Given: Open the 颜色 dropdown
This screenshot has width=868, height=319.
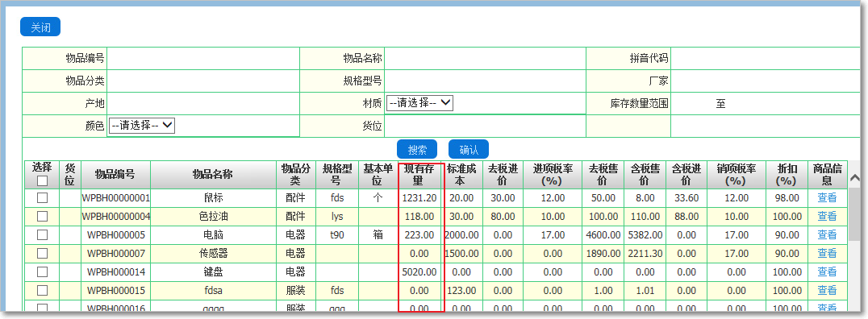Looking at the screenshot, I should 142,126.
